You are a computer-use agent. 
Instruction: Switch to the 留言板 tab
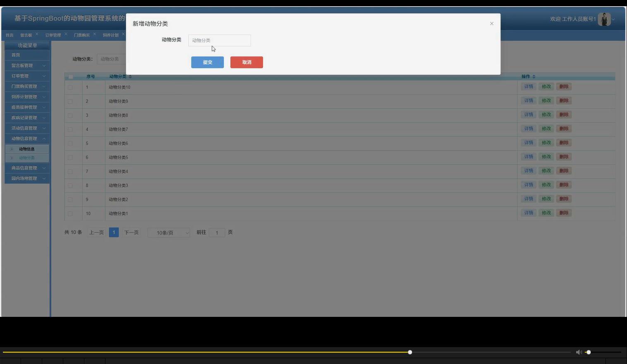(26, 35)
